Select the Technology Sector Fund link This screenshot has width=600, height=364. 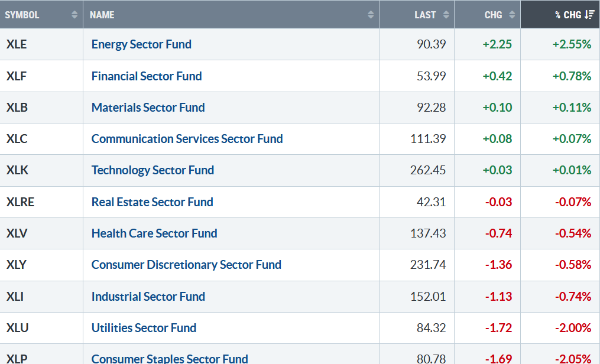153,170
